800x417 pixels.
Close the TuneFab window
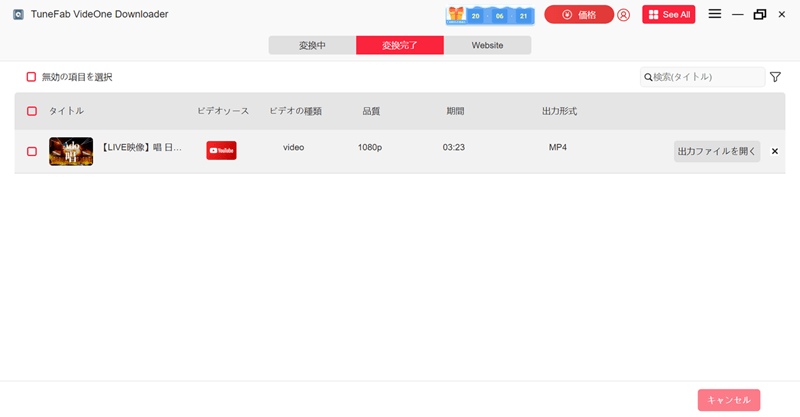pyautogui.click(x=782, y=14)
